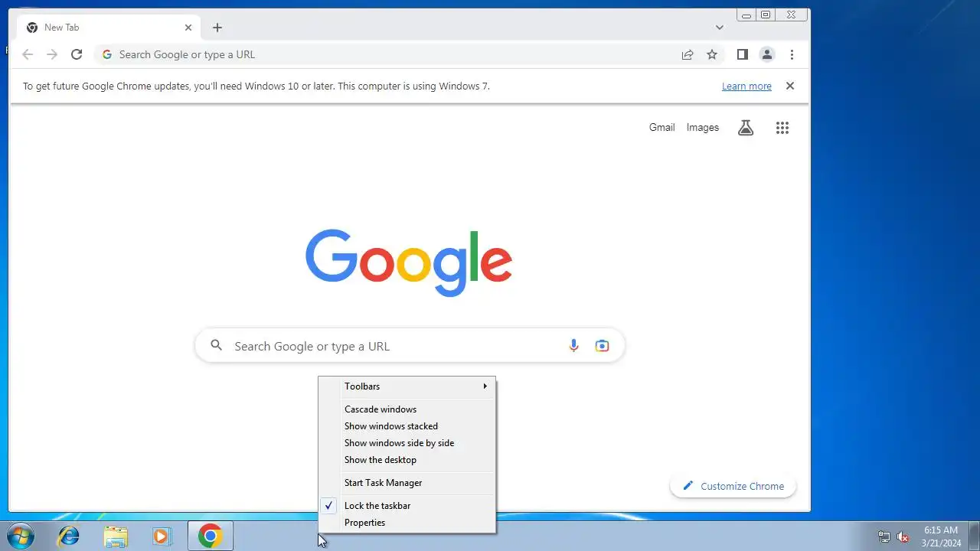Choose Show windows stacked
This screenshot has width=980, height=551.
407,426
